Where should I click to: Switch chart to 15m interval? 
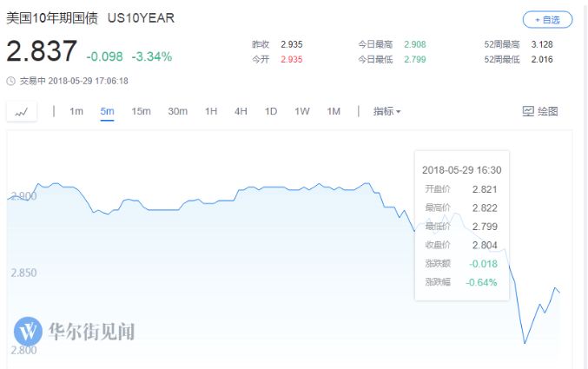coord(141,111)
